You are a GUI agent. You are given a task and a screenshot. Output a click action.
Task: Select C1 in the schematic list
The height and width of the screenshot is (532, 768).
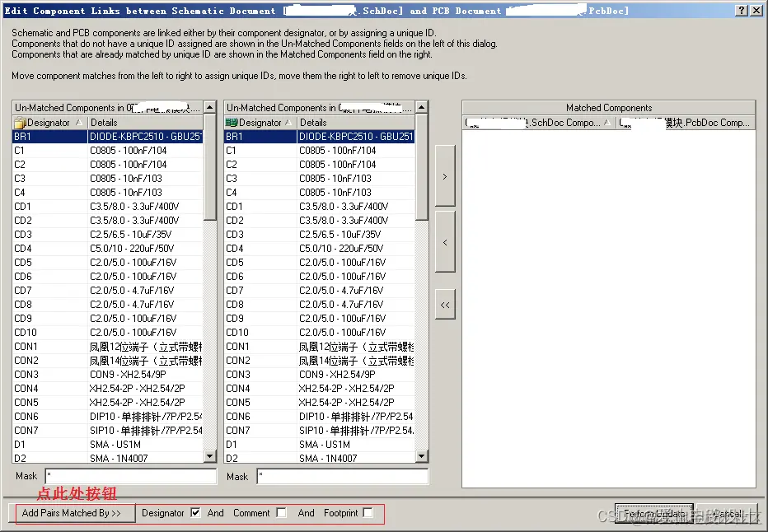click(x=107, y=150)
